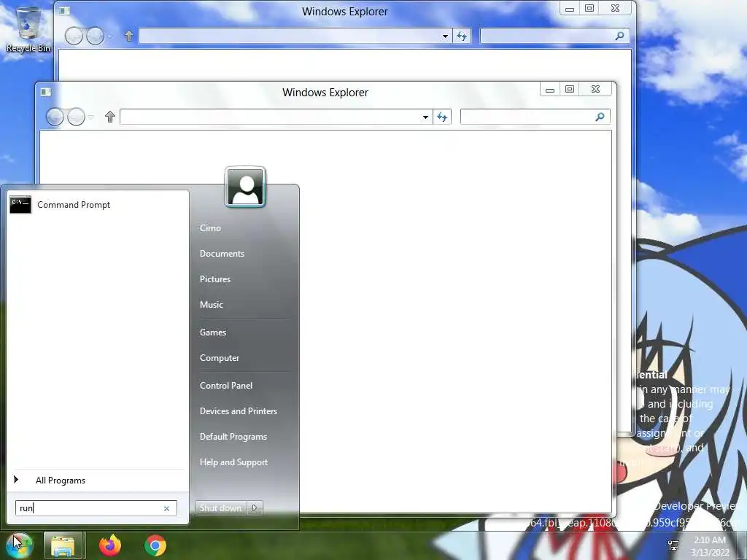Click Back button in front Windows Explorer
Image resolution: width=747 pixels, height=560 pixels.
[x=55, y=117]
